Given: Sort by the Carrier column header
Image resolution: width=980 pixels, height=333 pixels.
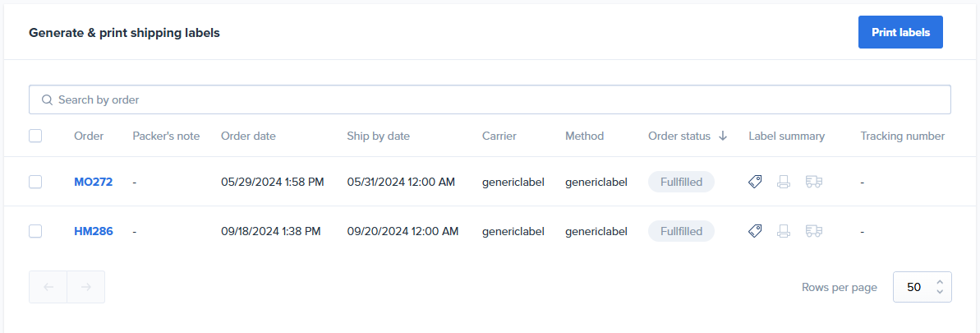Looking at the screenshot, I should (x=499, y=136).
